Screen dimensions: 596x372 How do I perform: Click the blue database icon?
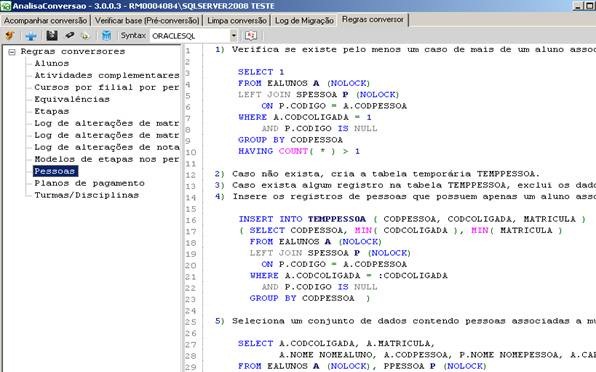106,36
